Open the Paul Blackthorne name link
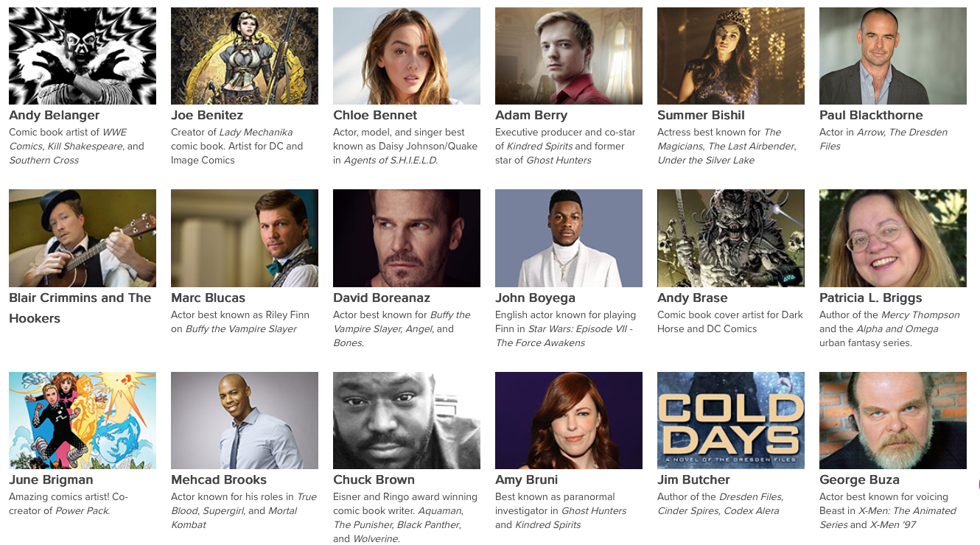 [871, 115]
